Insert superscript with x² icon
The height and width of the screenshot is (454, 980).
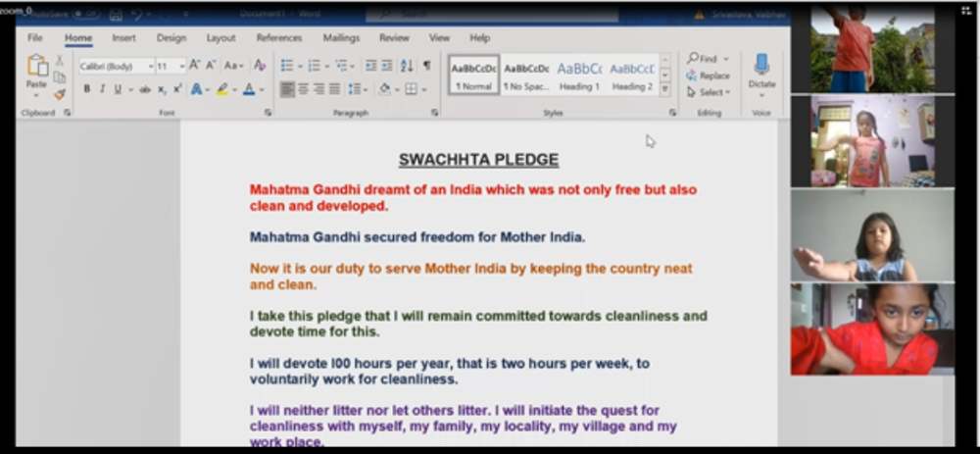point(177,89)
